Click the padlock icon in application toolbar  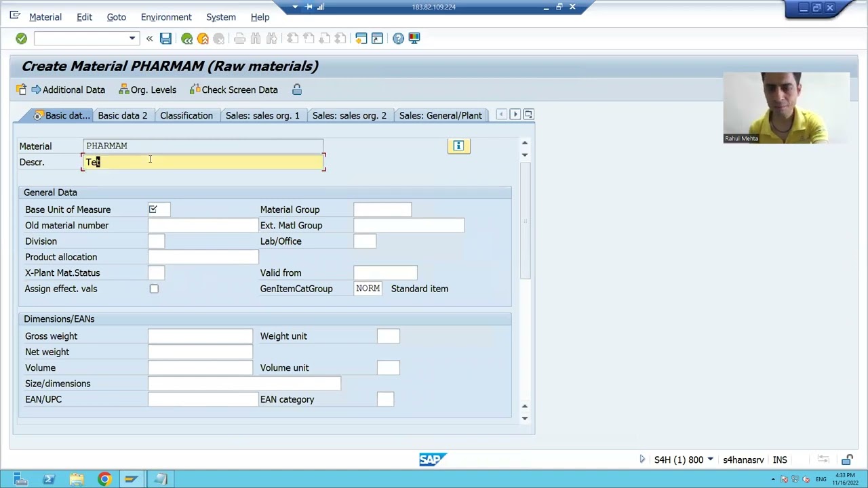296,89
